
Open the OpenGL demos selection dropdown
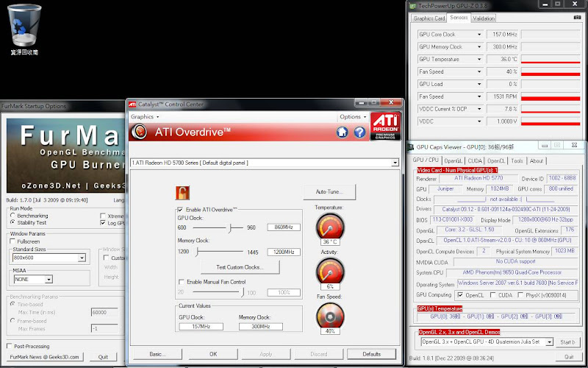point(549,342)
